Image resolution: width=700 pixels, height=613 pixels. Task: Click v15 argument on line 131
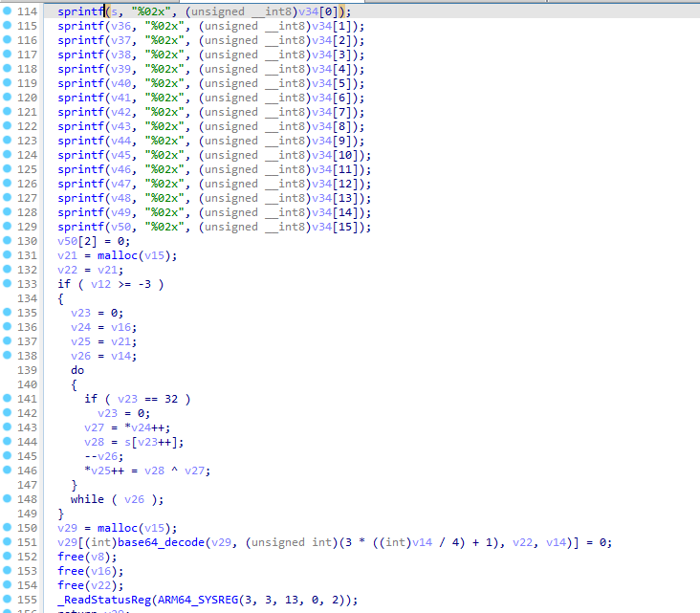pyautogui.click(x=155, y=255)
